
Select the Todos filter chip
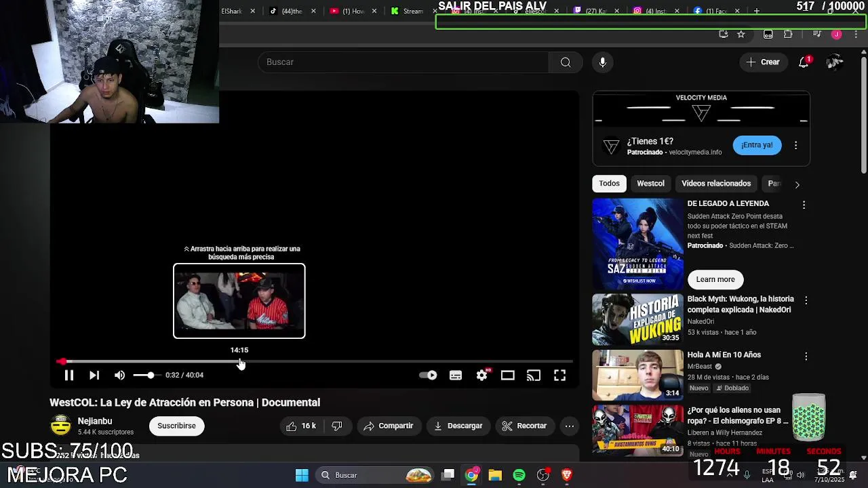[x=609, y=184]
